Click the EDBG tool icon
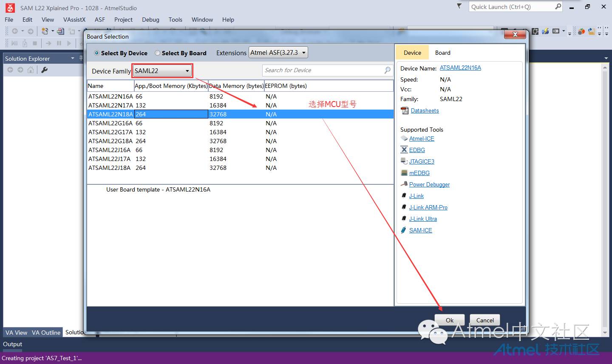The width and height of the screenshot is (612, 364). pyautogui.click(x=404, y=150)
